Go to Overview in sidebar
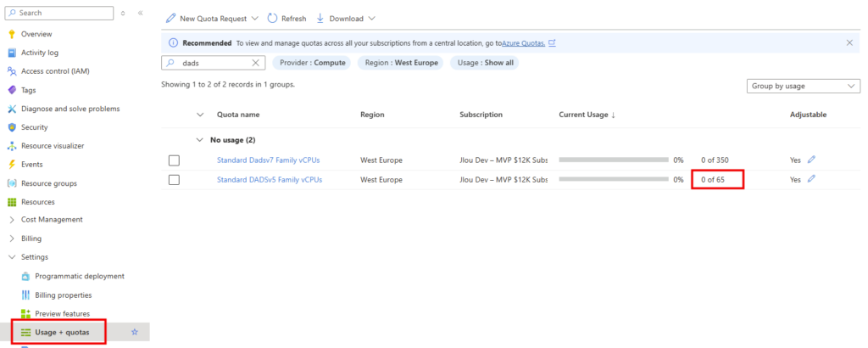 click(36, 34)
